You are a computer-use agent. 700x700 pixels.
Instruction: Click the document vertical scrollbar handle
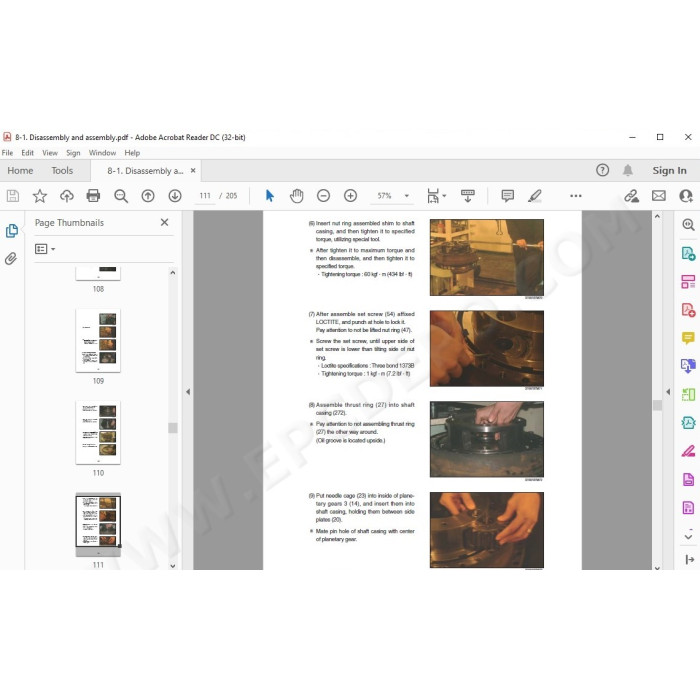click(x=657, y=405)
